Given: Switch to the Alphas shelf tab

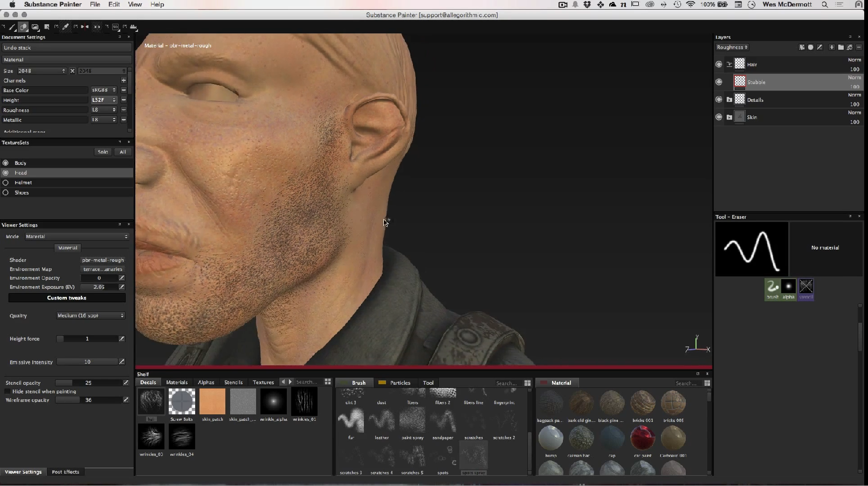Looking at the screenshot, I should (206, 383).
